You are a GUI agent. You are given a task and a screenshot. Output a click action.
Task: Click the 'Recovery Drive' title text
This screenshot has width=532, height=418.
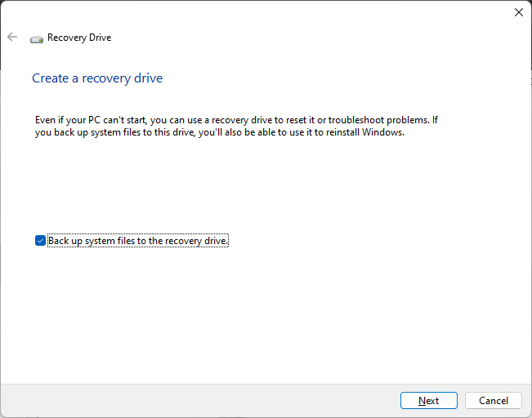click(x=79, y=38)
